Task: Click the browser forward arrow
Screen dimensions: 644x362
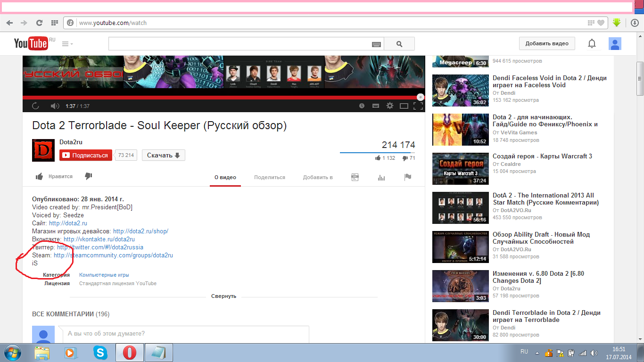Action: (x=24, y=23)
